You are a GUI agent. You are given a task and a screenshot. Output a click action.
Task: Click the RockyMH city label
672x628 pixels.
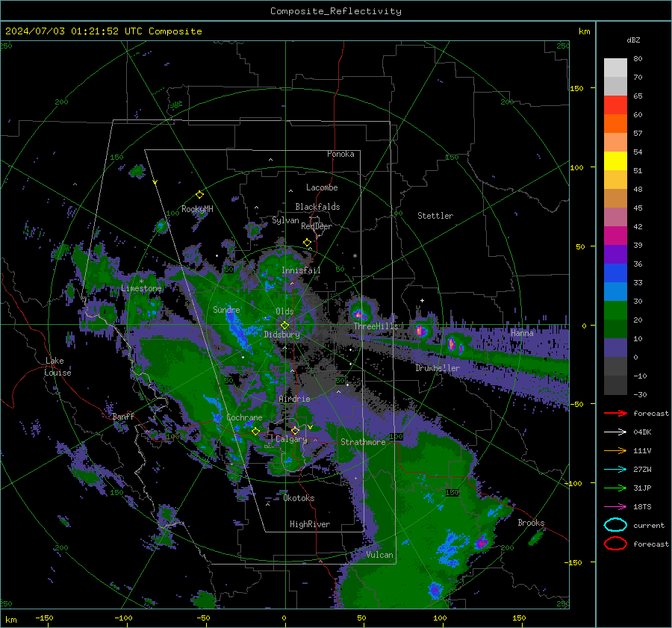(x=197, y=209)
